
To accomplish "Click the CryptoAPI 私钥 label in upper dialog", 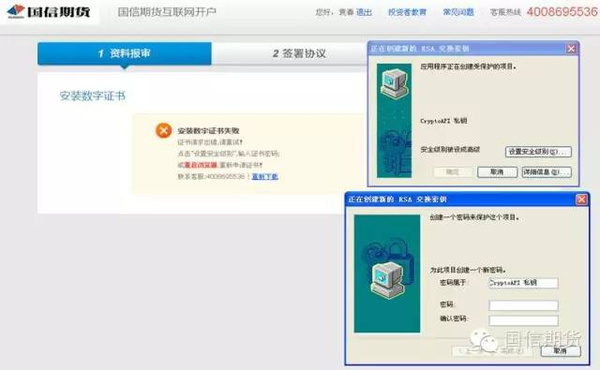I will (x=443, y=121).
